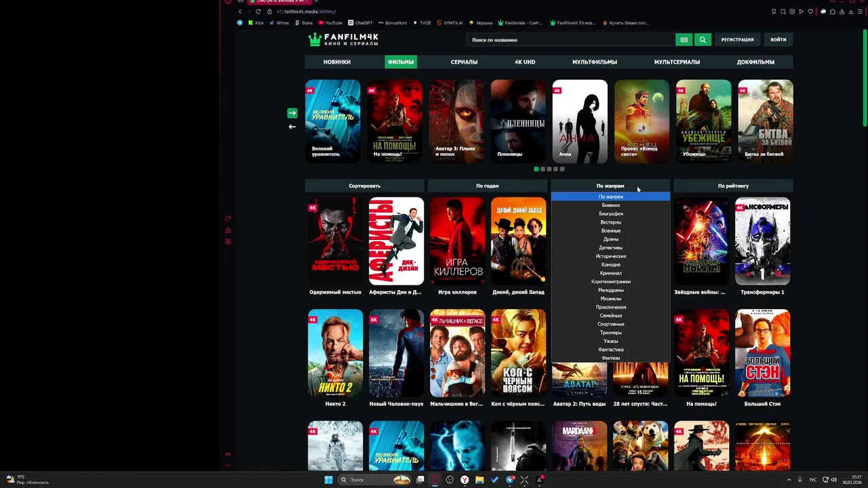
Task: Reload the page with browser refresh icon
Action: point(258,12)
